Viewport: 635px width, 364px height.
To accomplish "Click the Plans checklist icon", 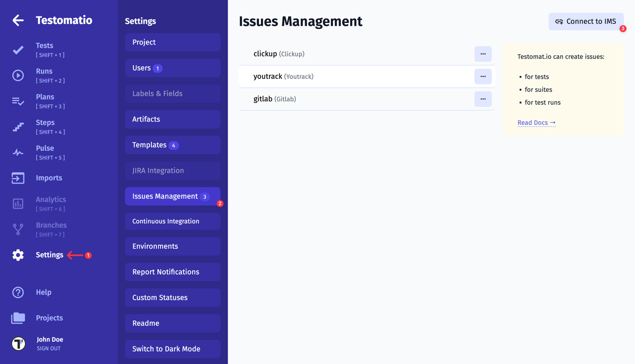I will (x=18, y=101).
